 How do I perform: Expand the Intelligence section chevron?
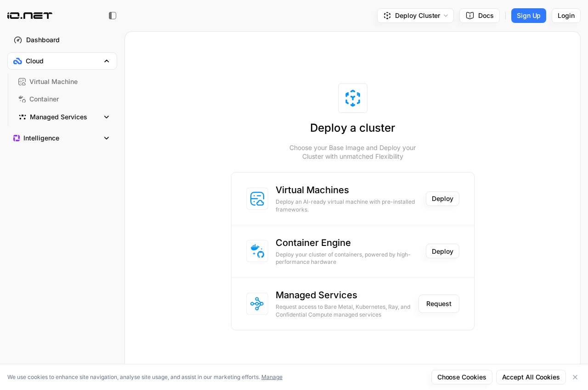107,138
